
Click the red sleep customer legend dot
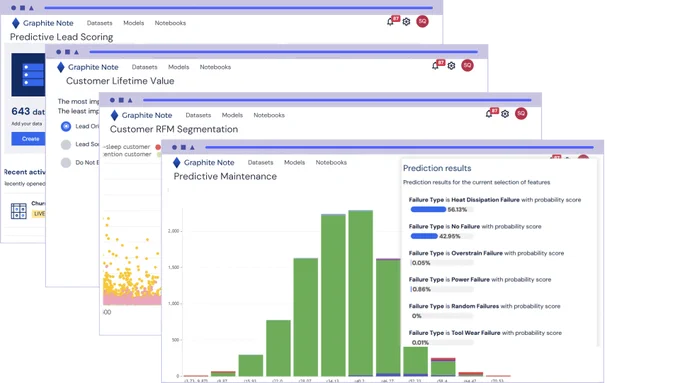click(158, 147)
